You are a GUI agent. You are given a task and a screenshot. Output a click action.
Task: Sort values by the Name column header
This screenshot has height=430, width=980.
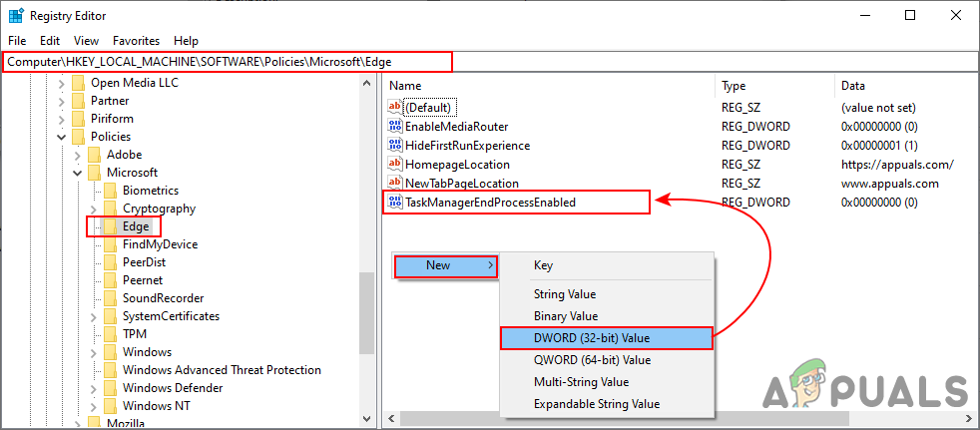coord(405,86)
